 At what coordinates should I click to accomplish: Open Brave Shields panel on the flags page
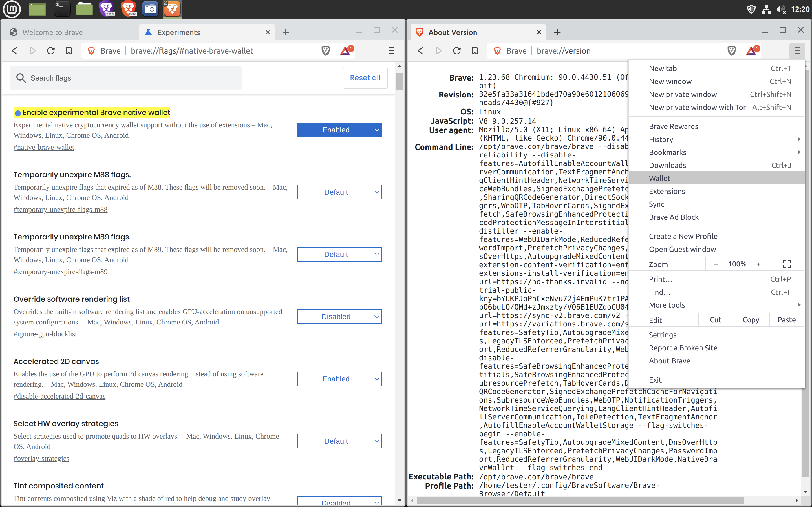[325, 51]
